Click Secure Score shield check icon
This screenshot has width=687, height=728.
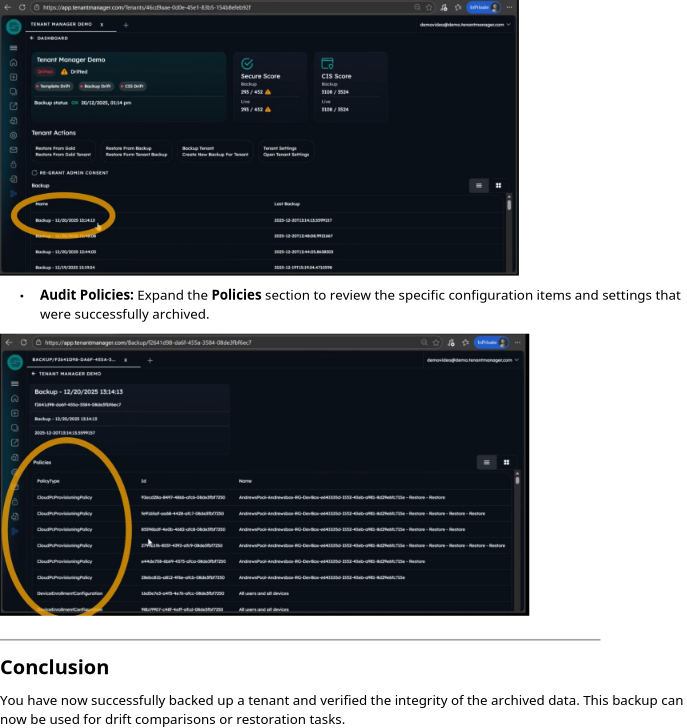tap(247, 62)
